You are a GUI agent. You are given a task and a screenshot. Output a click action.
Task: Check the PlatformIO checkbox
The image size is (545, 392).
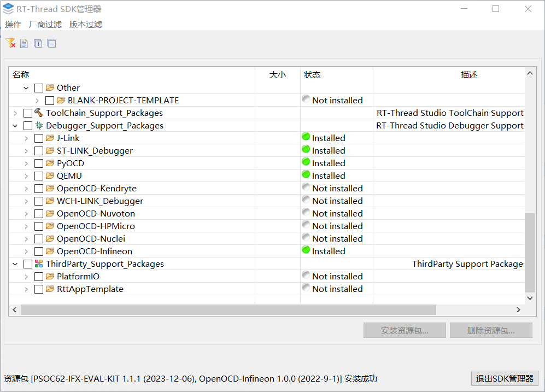point(39,277)
